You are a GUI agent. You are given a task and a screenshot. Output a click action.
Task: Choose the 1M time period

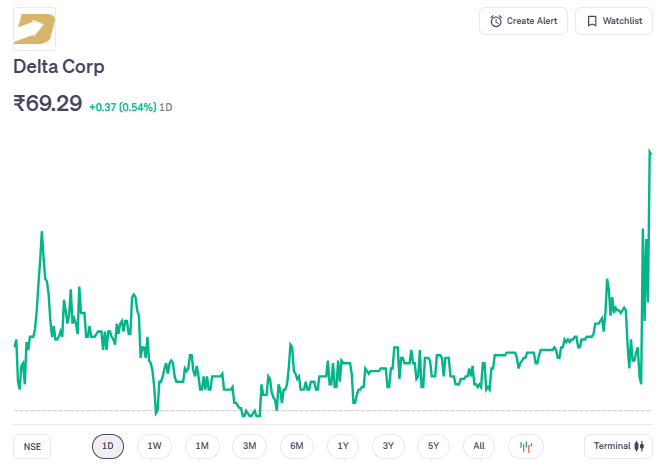pyautogui.click(x=202, y=446)
